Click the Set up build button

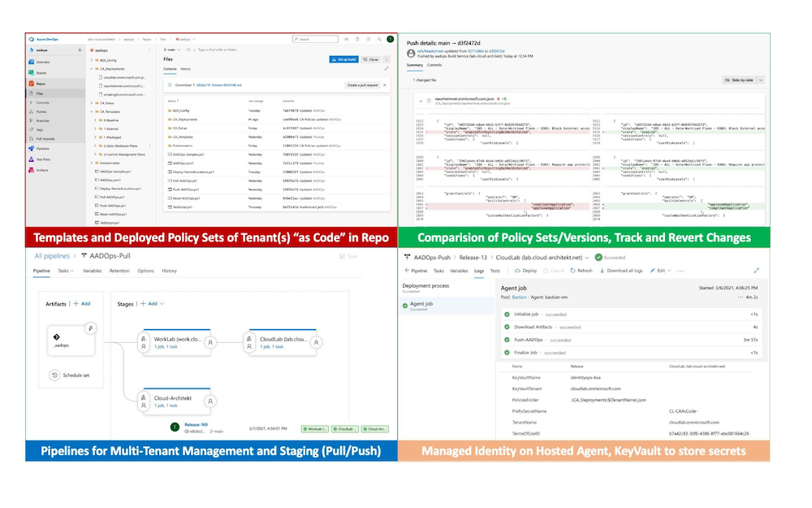(x=343, y=59)
